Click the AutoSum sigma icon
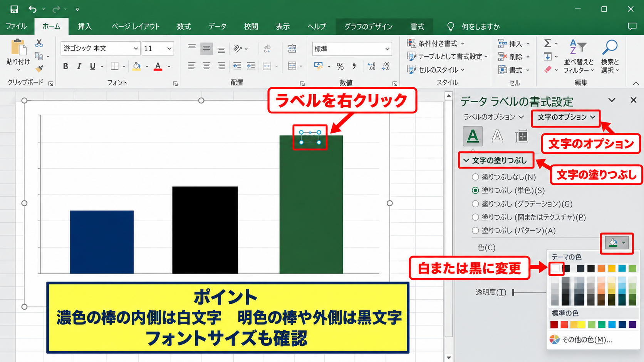This screenshot has width=644, height=362. tap(548, 43)
